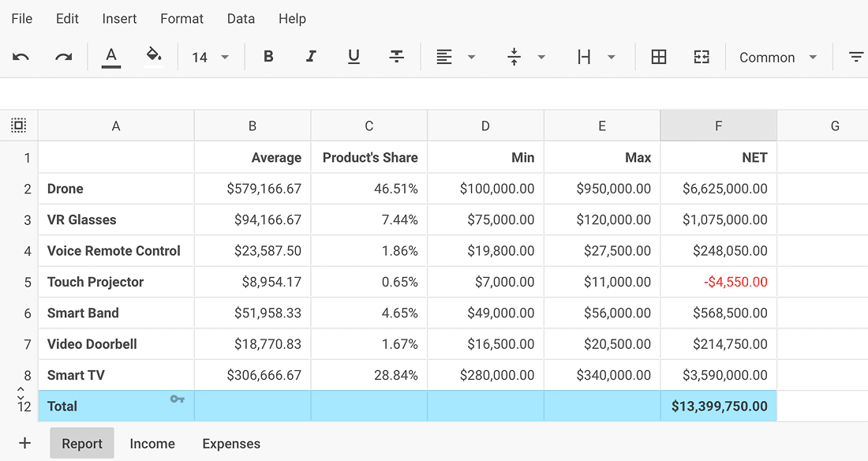Expand hidden rows above row 12

coord(21,393)
